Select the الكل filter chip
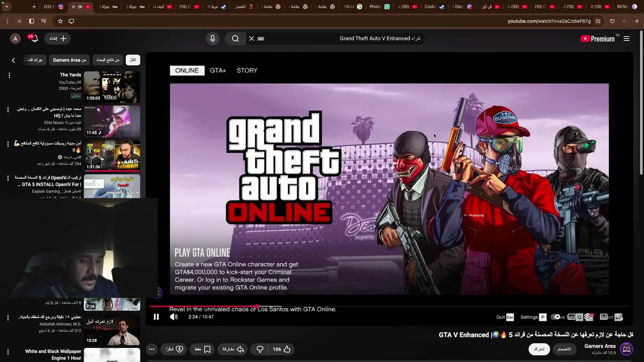This screenshot has height=362, width=644. tap(133, 60)
